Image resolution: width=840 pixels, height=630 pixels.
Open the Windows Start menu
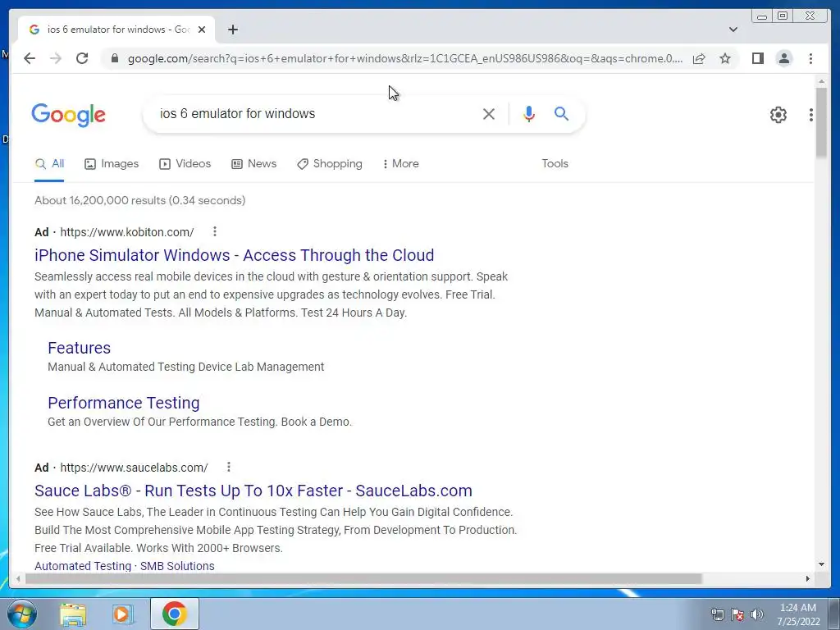(22, 614)
